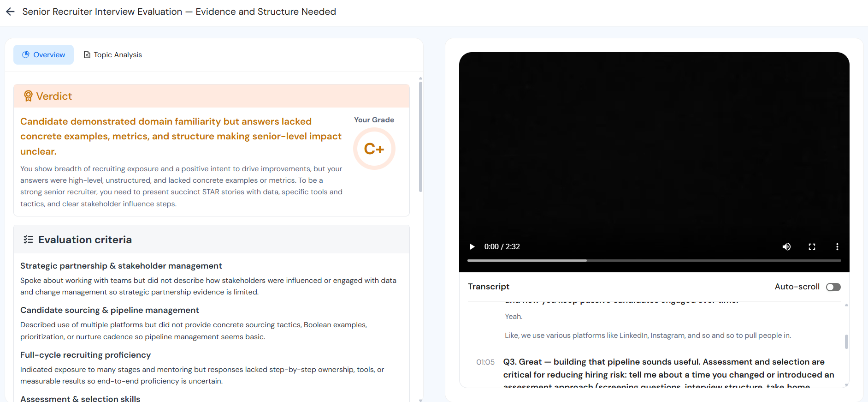Click the Q3 transcript question text
The height and width of the screenshot is (402, 868).
(x=668, y=372)
